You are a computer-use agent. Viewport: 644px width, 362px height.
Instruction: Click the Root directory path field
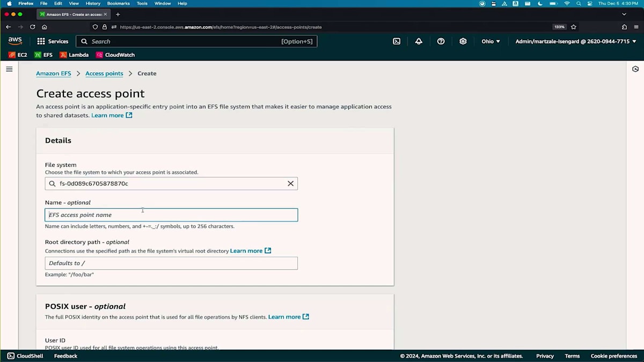[x=171, y=263]
